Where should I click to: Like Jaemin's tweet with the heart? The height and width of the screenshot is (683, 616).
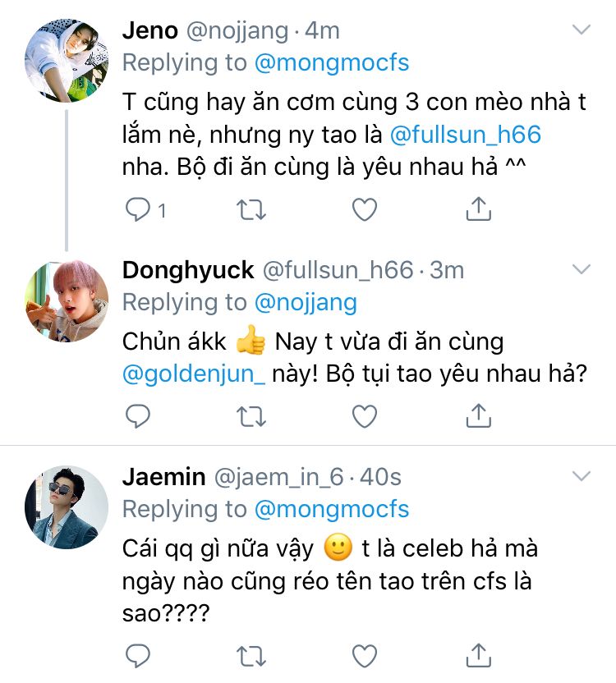(364, 655)
